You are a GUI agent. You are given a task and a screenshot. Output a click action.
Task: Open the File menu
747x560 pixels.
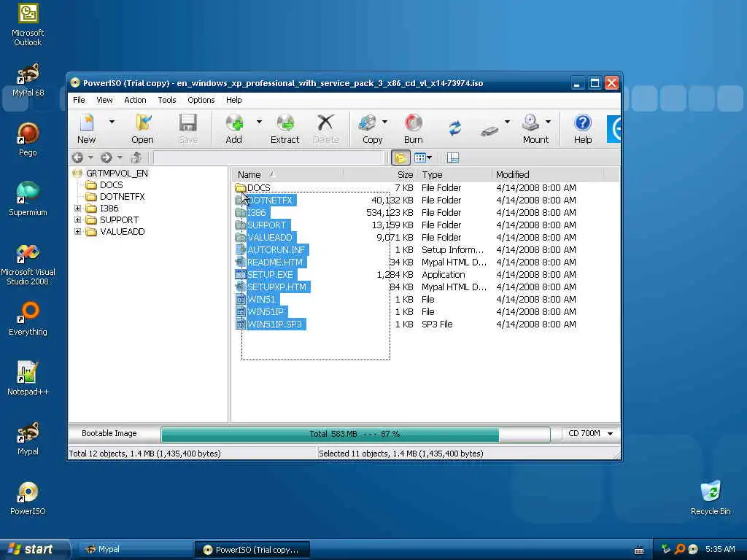pos(79,100)
